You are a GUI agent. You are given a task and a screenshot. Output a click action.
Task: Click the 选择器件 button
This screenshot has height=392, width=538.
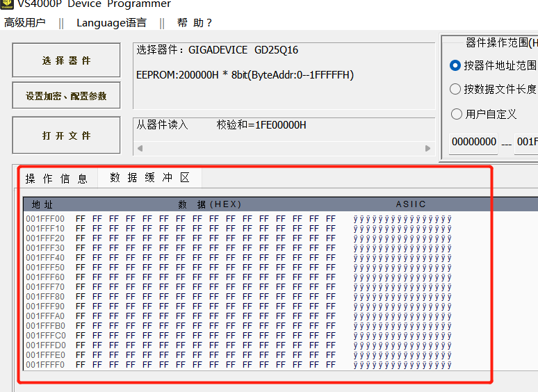(66, 60)
